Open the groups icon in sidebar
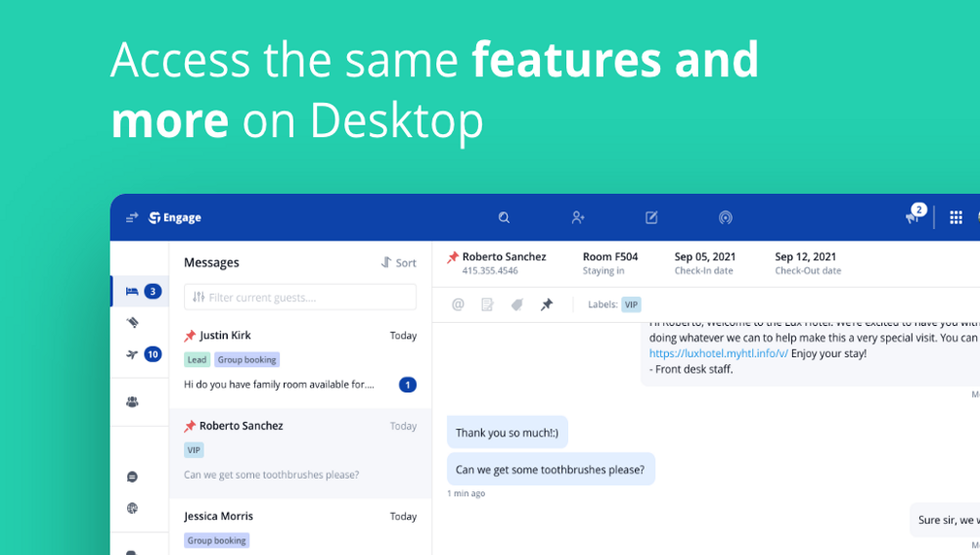The height and width of the screenshot is (555, 980). tap(132, 401)
